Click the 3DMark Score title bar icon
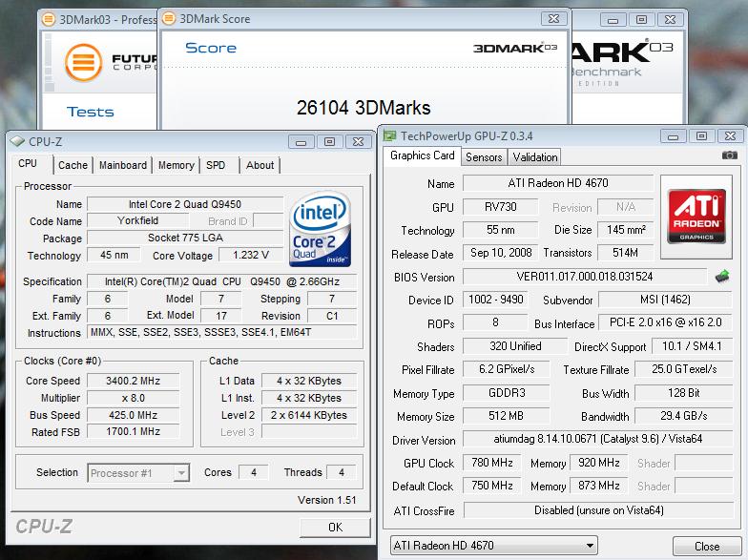 pyautogui.click(x=168, y=19)
